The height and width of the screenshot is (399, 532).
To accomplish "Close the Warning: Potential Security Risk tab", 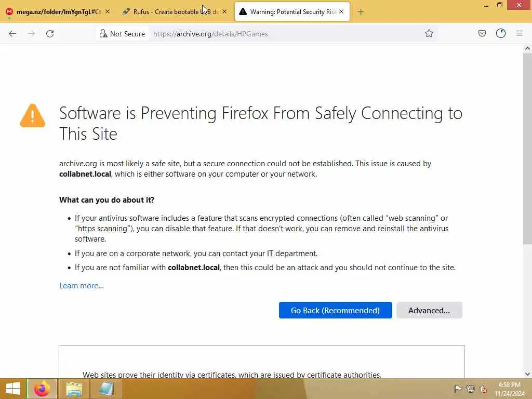I will [x=341, y=11].
